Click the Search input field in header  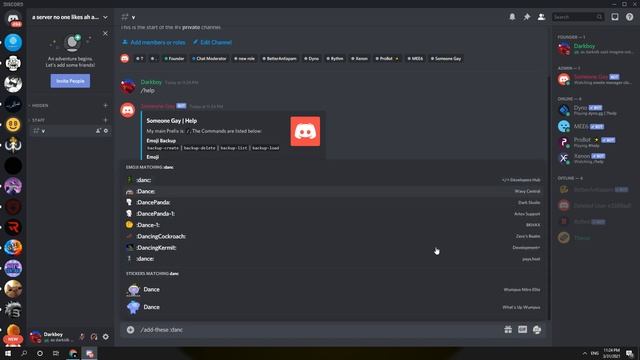pos(578,17)
